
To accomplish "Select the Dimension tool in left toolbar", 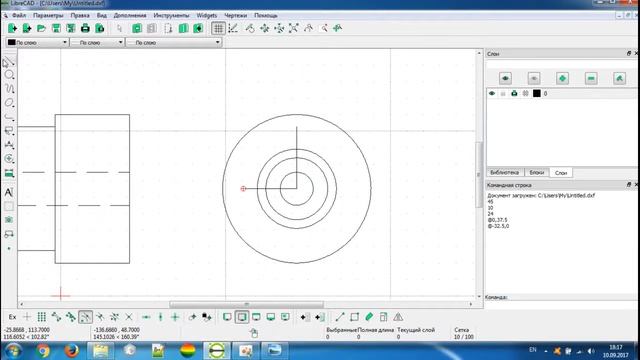I will point(9,144).
